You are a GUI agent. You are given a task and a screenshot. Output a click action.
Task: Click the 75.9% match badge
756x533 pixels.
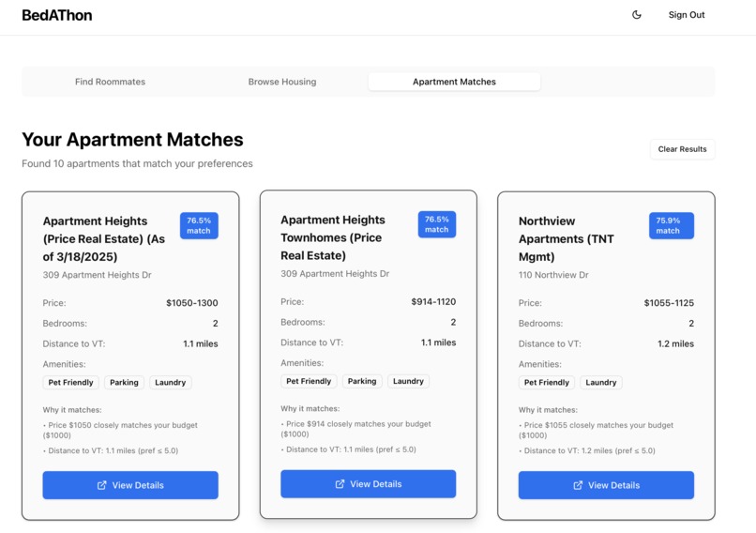coord(672,226)
